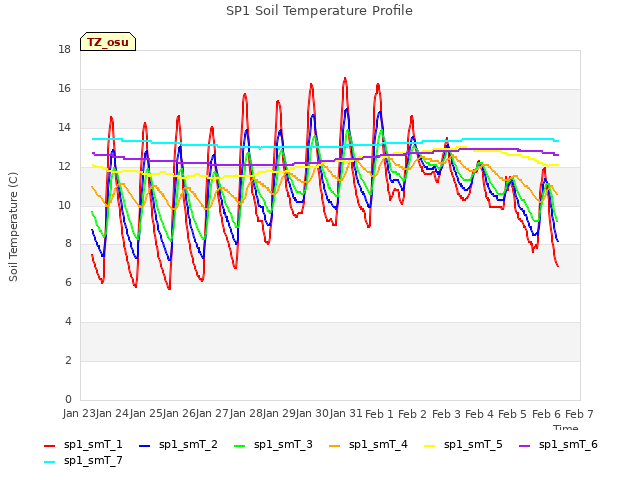Click the Jan 29 x-axis tick label
This screenshot has width=640, height=480.
pos(279,413)
